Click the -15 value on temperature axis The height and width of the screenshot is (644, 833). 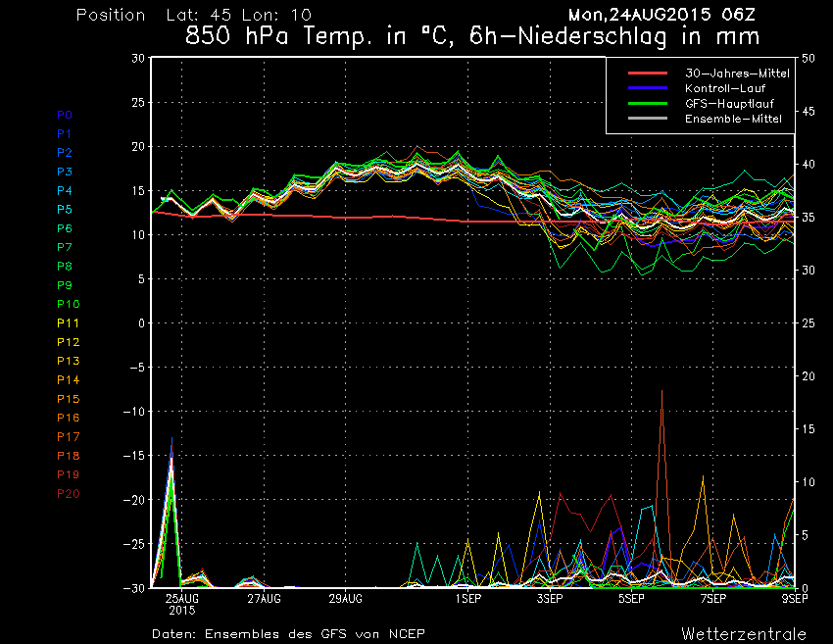click(x=134, y=456)
